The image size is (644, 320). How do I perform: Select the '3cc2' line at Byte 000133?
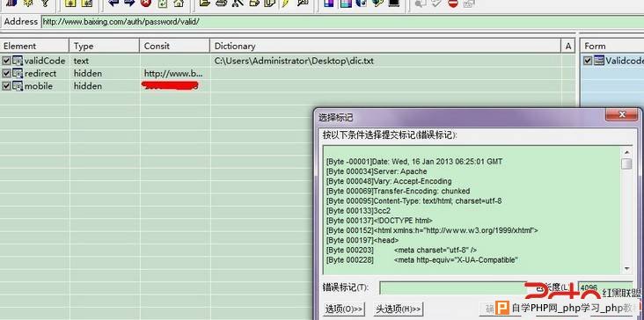pyautogui.click(x=359, y=211)
